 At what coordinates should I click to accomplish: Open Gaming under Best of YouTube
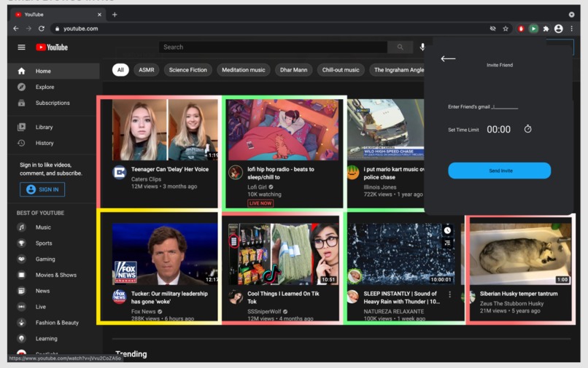point(53,259)
